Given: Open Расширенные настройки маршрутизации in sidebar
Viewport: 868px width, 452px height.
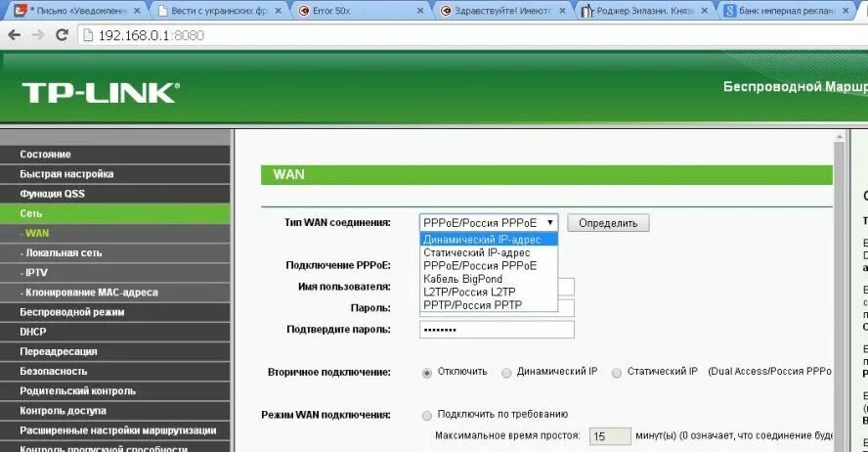Looking at the screenshot, I should pyautogui.click(x=115, y=430).
